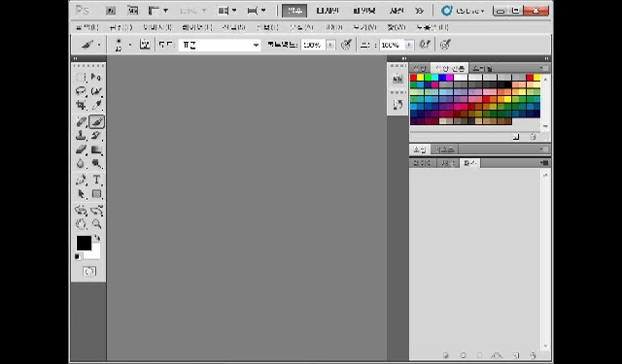Select the Hand tool
Screen dimensions: 622x364
81,224
